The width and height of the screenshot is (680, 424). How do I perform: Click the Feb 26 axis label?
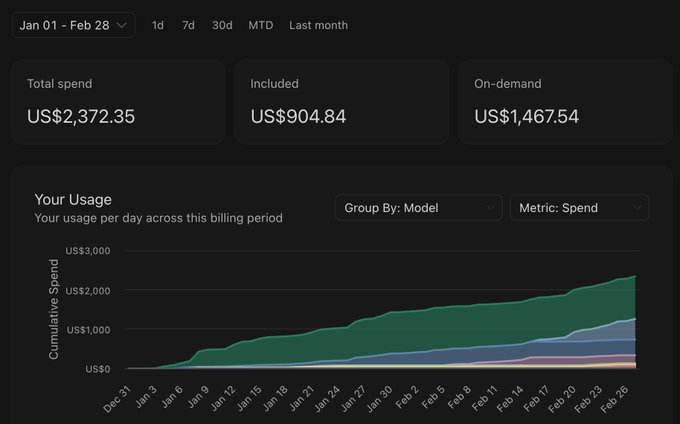point(614,399)
